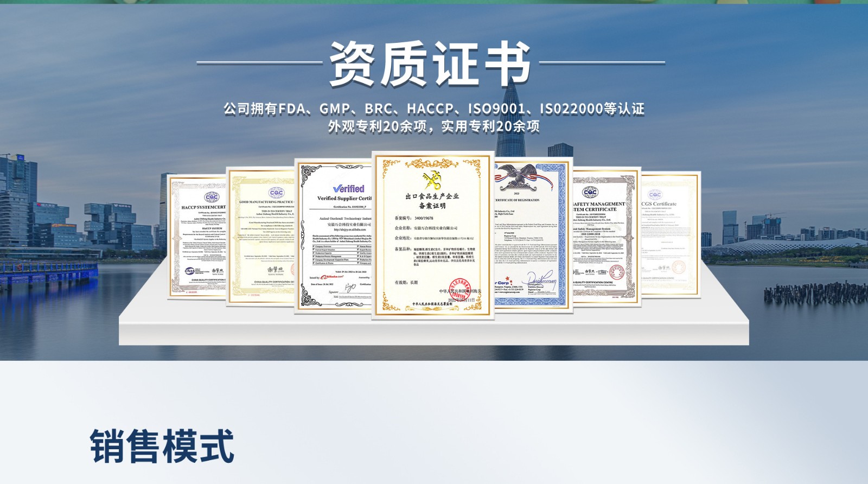Open the CGS Certificate on the far right
Image resolution: width=868 pixels, height=484 pixels.
click(671, 234)
